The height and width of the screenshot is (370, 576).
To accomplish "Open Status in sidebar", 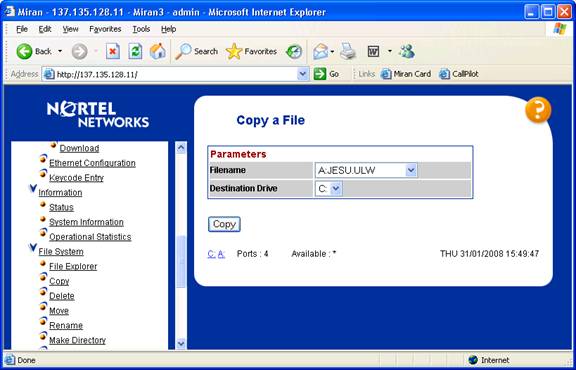I will pos(61,207).
